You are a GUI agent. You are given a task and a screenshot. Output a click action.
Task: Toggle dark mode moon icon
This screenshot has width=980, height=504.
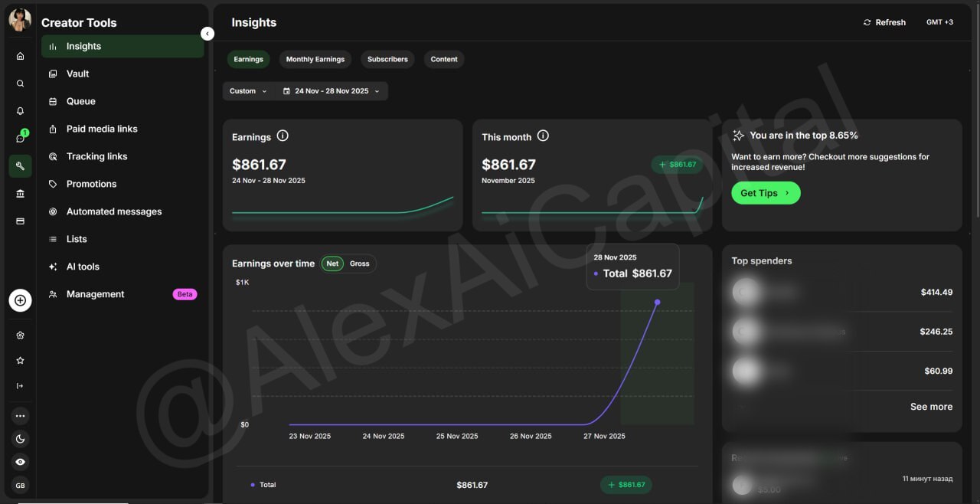coord(20,439)
